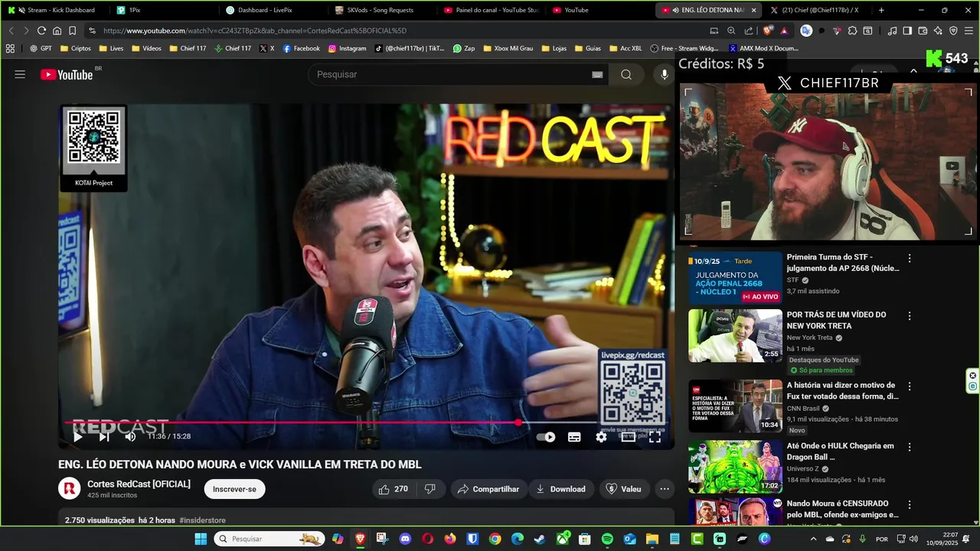Open the YouTube guide hamburger menu
Viewport: 980px width, 551px height.
[x=20, y=74]
